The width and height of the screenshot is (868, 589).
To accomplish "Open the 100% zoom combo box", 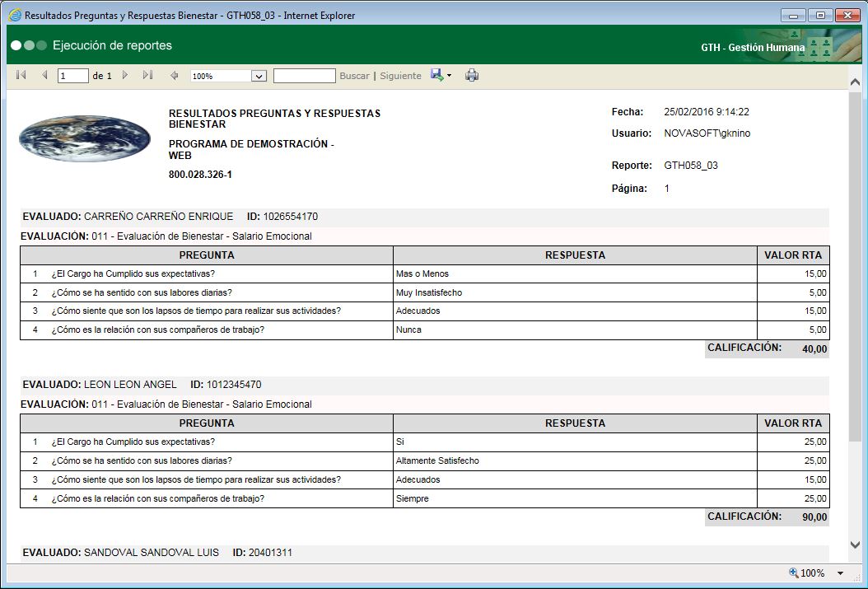I will point(229,76).
